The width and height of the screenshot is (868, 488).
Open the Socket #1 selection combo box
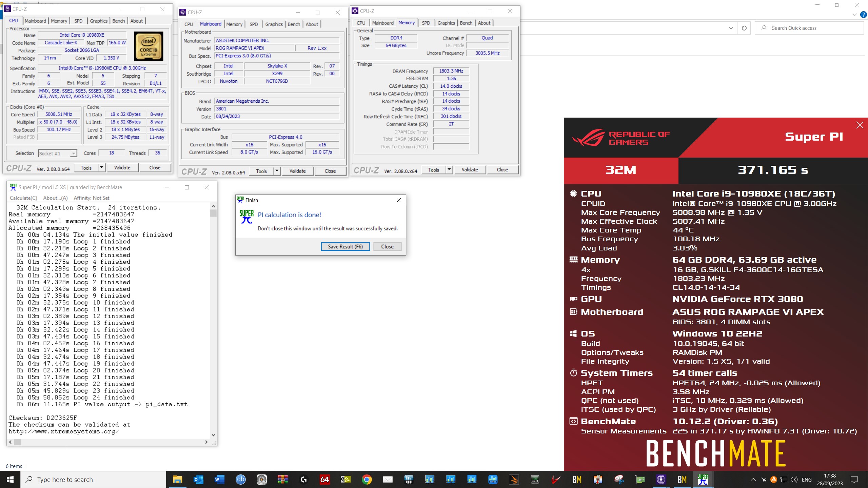(58, 153)
